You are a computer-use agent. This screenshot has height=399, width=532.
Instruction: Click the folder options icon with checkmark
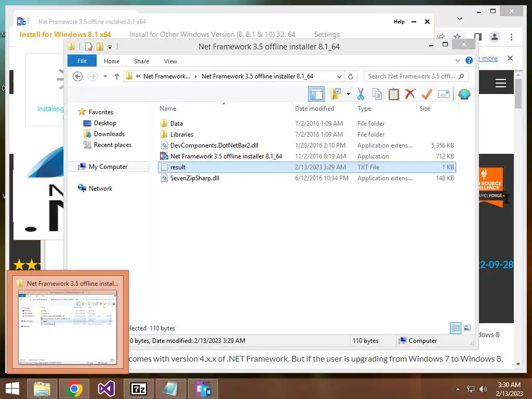[336, 94]
